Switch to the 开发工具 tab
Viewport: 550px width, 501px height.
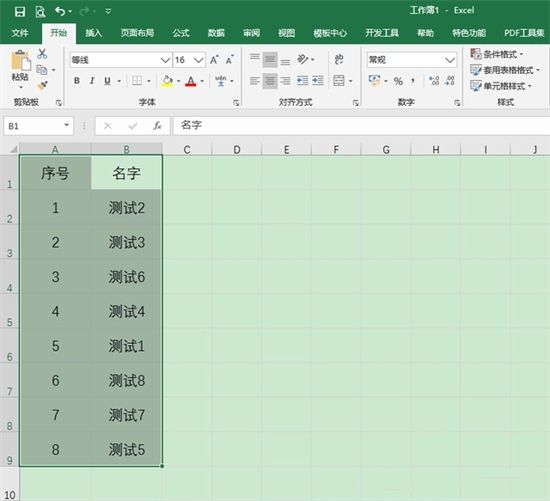pyautogui.click(x=382, y=33)
